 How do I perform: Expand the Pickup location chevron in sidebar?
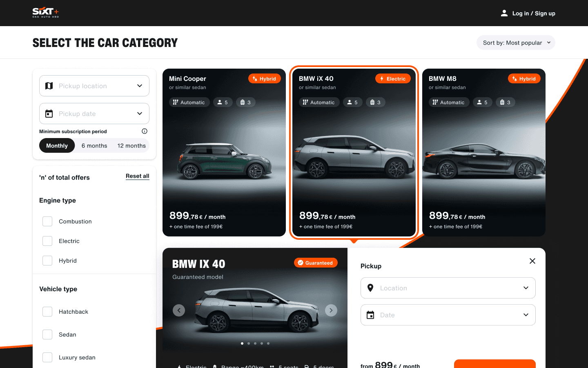(x=140, y=86)
